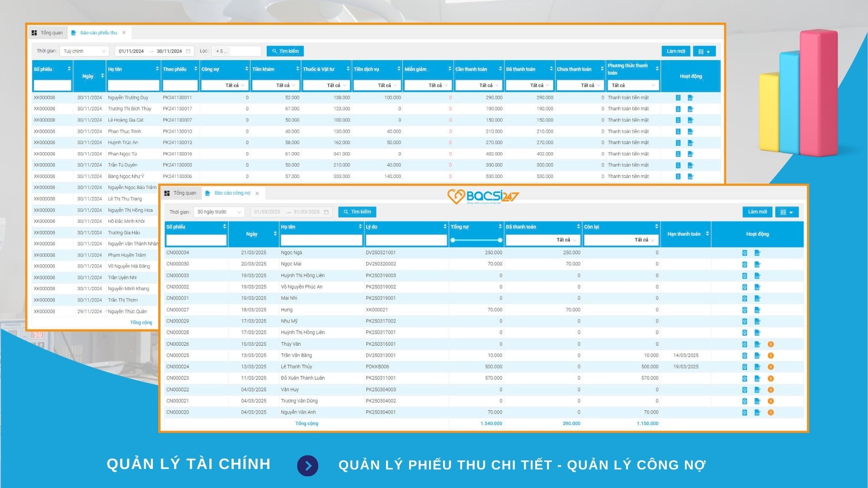Open calendar icon in debt report date range
The width and height of the screenshot is (868, 488).
326,212
